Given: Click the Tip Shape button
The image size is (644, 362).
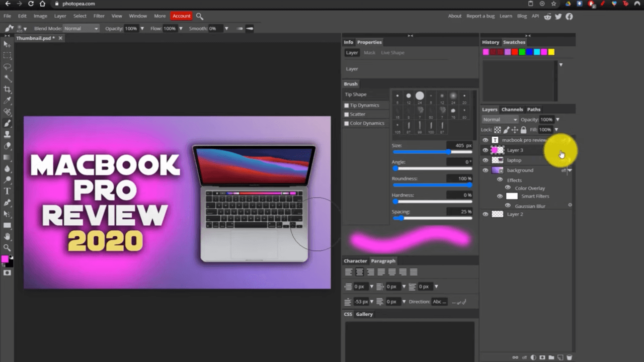Looking at the screenshot, I should tap(366, 95).
